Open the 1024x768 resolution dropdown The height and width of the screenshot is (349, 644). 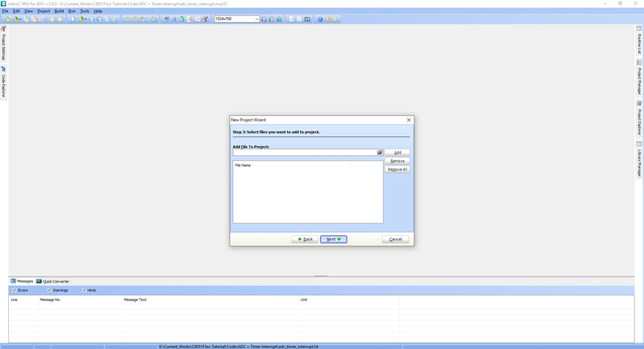(x=257, y=19)
